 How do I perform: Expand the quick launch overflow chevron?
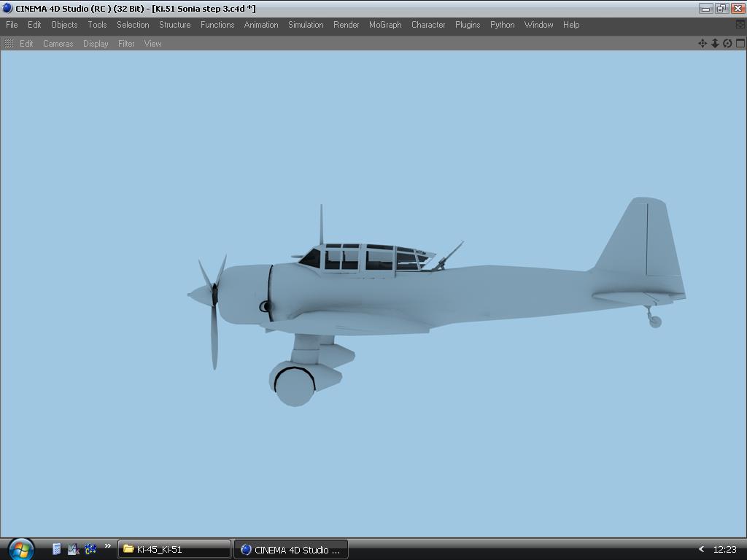[108, 546]
